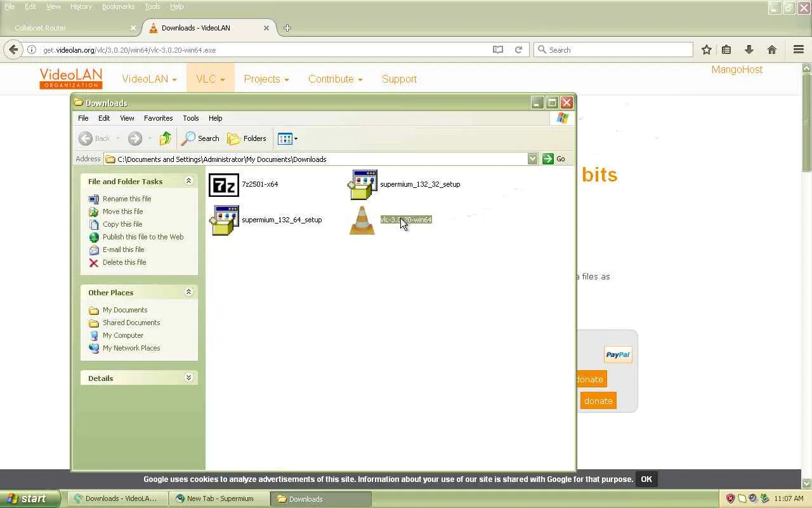This screenshot has width=812, height=508.
Task: Open Favorites menu in Explorer window
Action: [158, 118]
